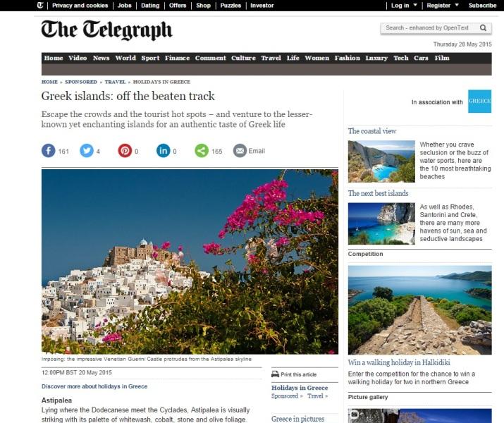
Task: Share on LinkedIn via its icon
Action: tap(163, 151)
